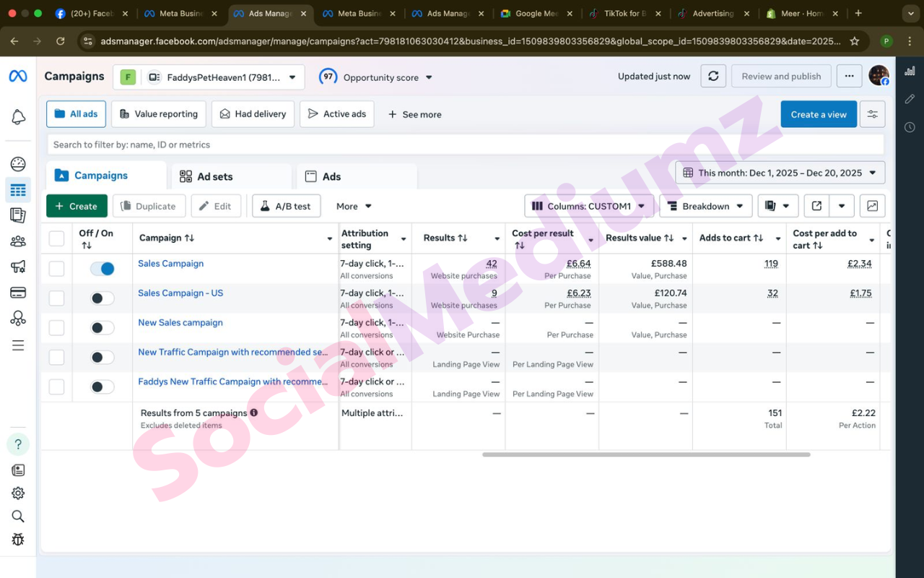Open the notifications bell icon
This screenshot has width=924, height=578.
[x=18, y=118]
